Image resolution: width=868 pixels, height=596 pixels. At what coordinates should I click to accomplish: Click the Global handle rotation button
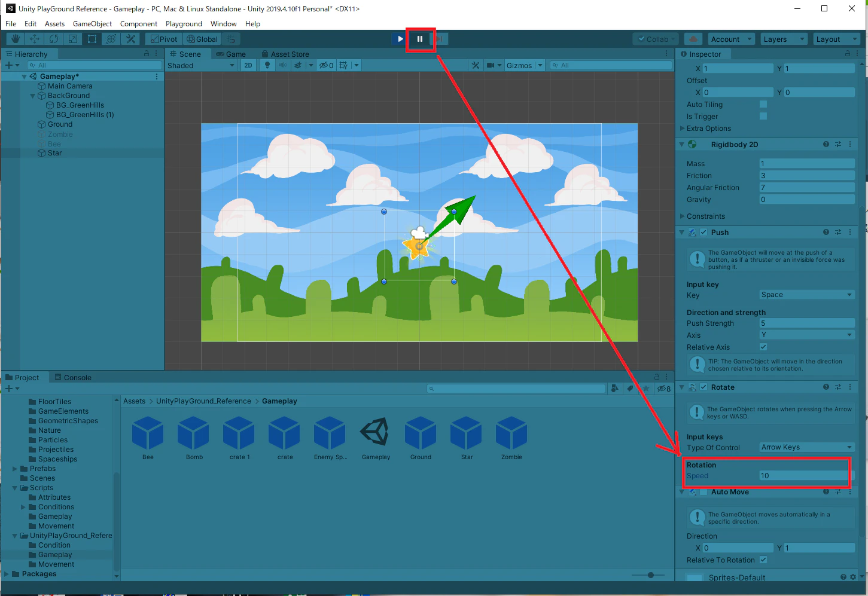(202, 39)
